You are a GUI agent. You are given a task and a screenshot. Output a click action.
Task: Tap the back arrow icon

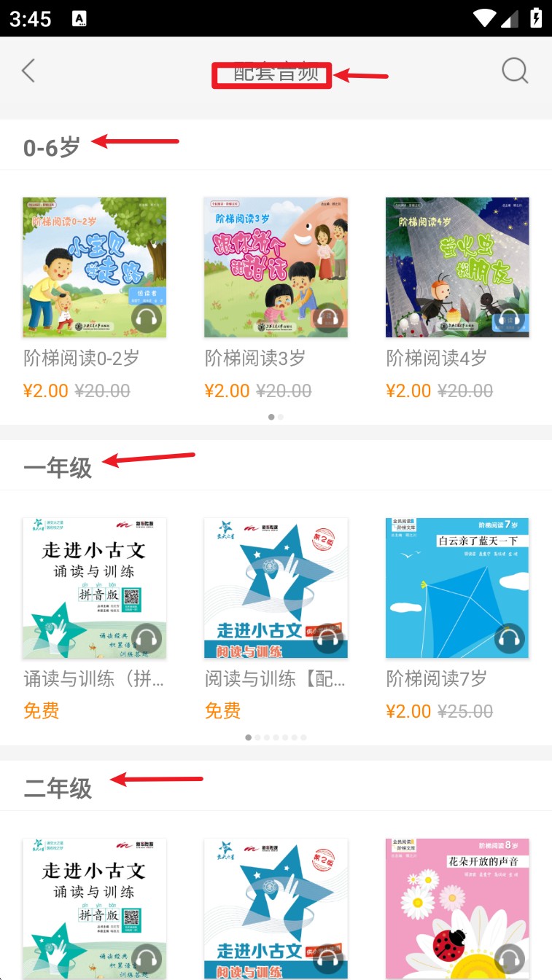coord(28,71)
